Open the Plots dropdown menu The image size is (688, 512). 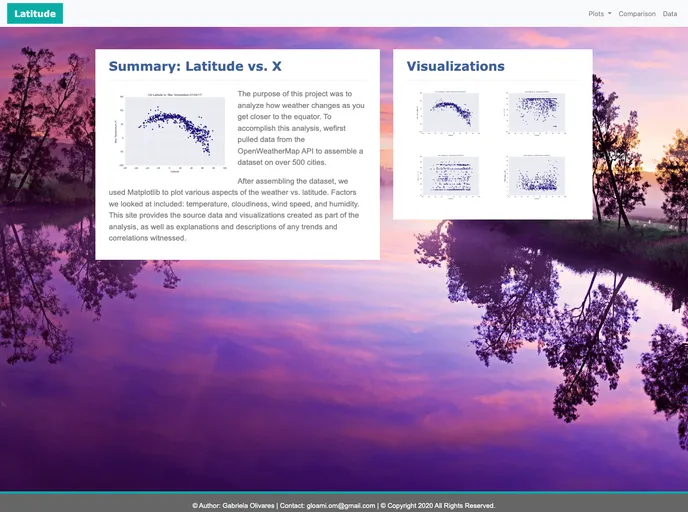pyautogui.click(x=599, y=14)
